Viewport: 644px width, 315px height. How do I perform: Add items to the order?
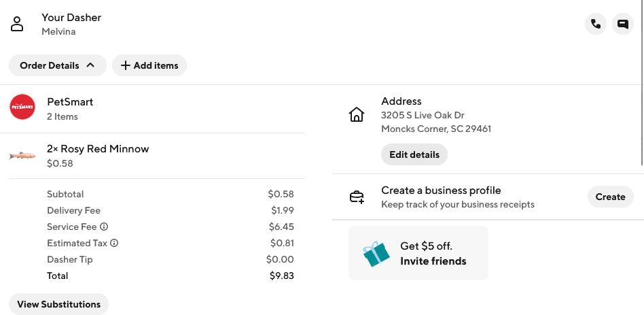(x=149, y=65)
